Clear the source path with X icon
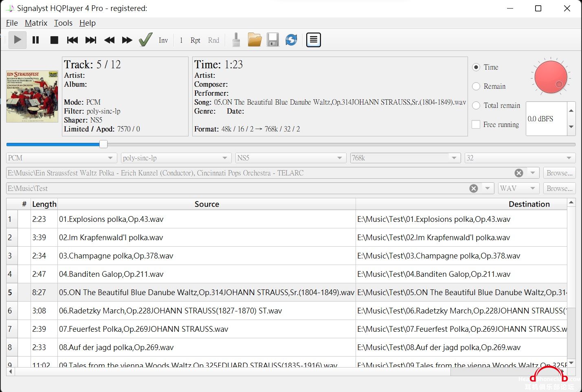This screenshot has height=392, width=582. [519, 173]
